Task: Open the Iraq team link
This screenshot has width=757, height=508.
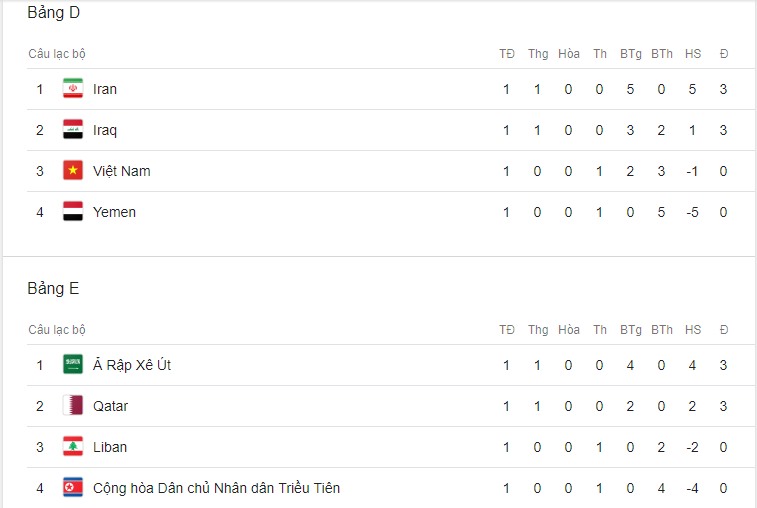Action: pos(105,131)
